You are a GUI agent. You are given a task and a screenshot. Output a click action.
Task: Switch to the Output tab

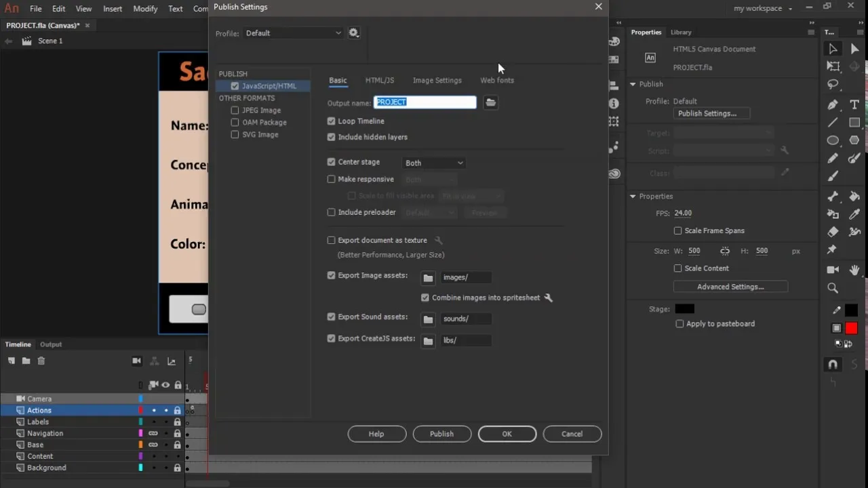51,344
